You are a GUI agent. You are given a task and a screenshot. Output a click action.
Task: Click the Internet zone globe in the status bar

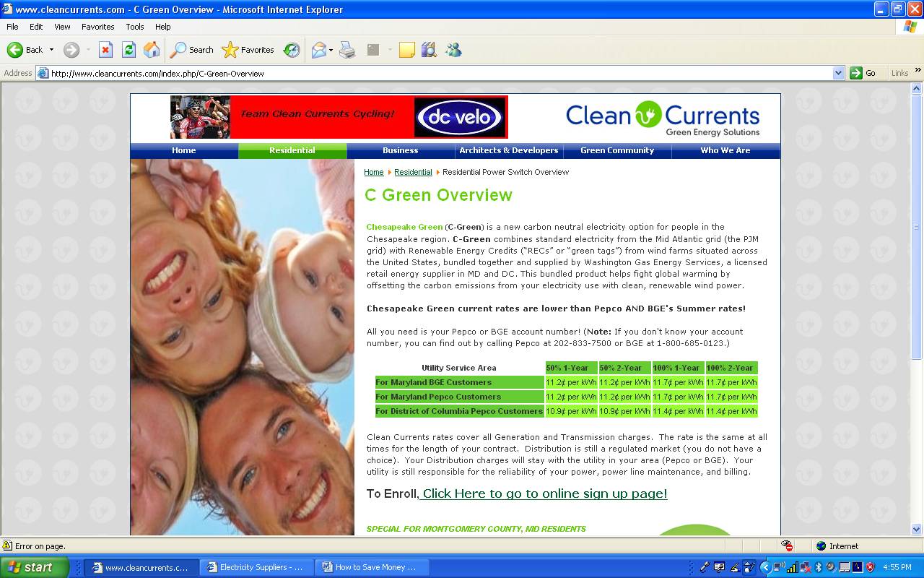tap(821, 546)
